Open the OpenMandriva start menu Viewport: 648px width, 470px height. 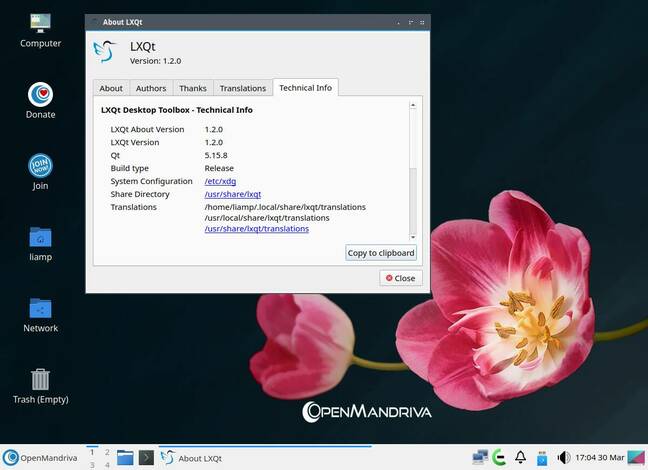coord(40,458)
